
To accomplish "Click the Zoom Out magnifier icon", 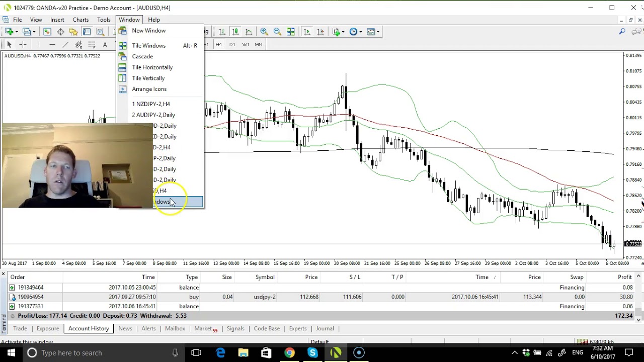I will 277,32.
